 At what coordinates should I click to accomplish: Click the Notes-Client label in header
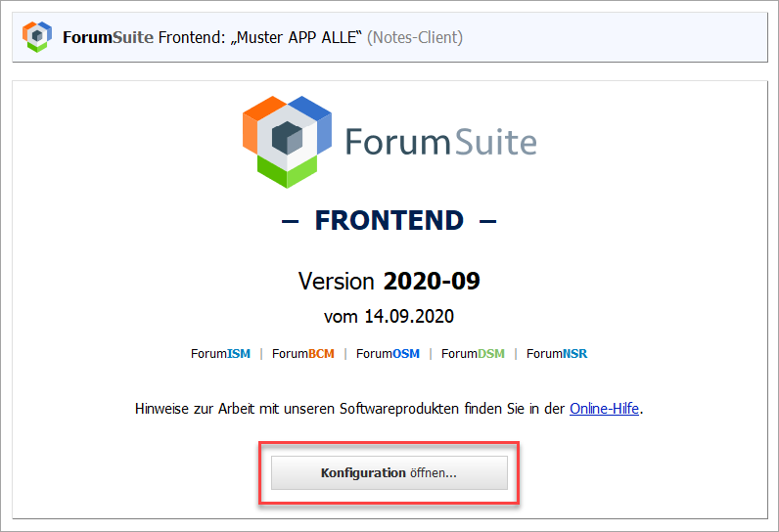[415, 37]
